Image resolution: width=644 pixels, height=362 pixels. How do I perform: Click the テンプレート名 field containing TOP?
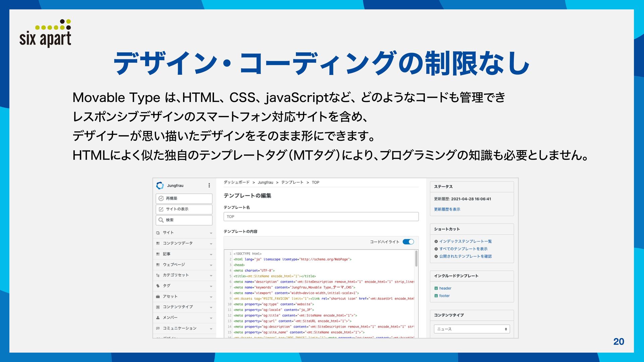(321, 217)
